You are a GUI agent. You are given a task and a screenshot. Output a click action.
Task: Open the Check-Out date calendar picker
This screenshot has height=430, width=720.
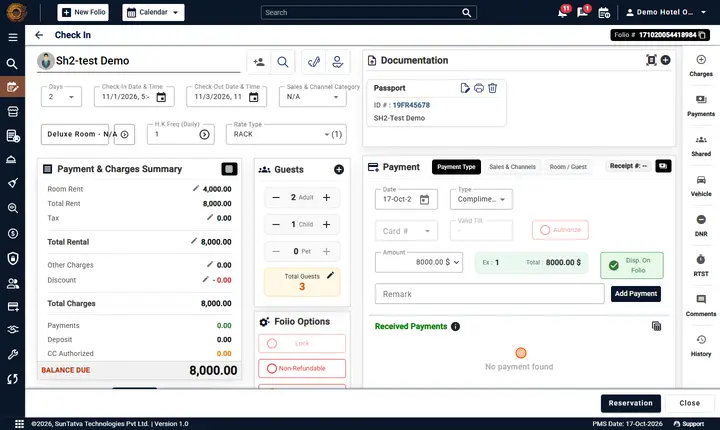[x=253, y=97]
